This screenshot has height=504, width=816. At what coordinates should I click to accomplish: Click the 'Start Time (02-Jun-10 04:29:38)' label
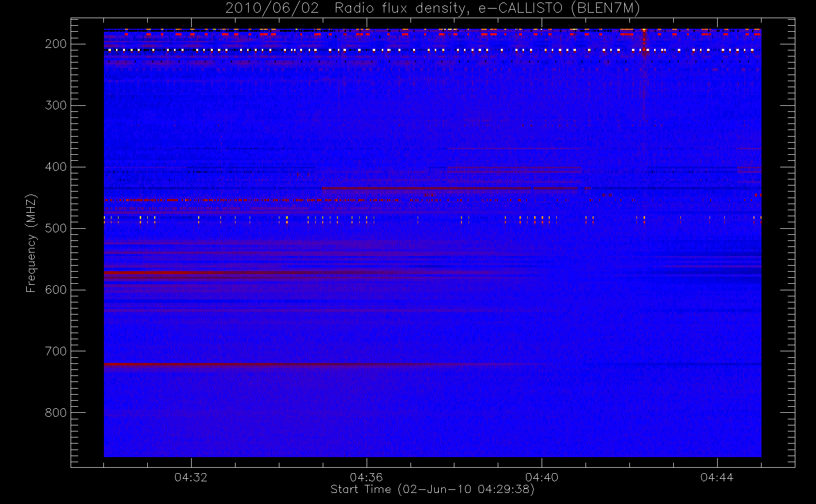coord(432,489)
